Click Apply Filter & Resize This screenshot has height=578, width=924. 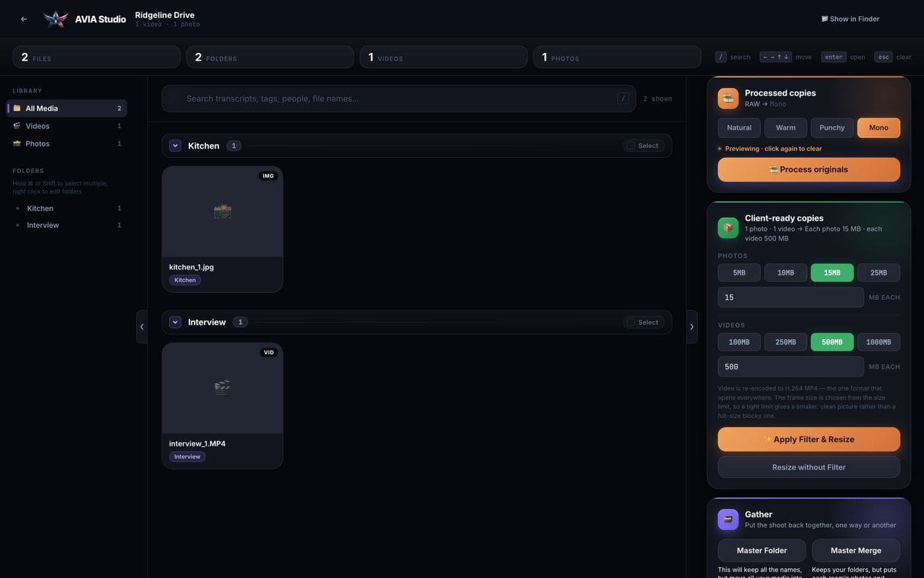809,439
